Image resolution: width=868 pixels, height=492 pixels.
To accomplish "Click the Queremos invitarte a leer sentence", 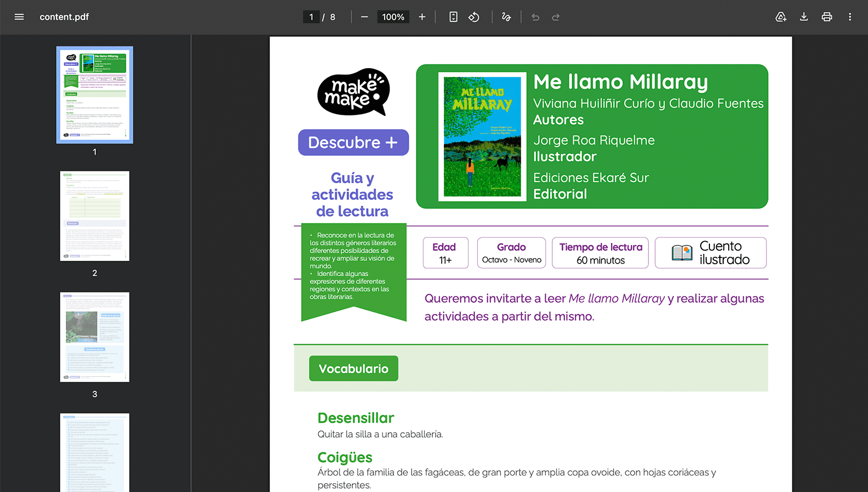I will coord(594,307).
